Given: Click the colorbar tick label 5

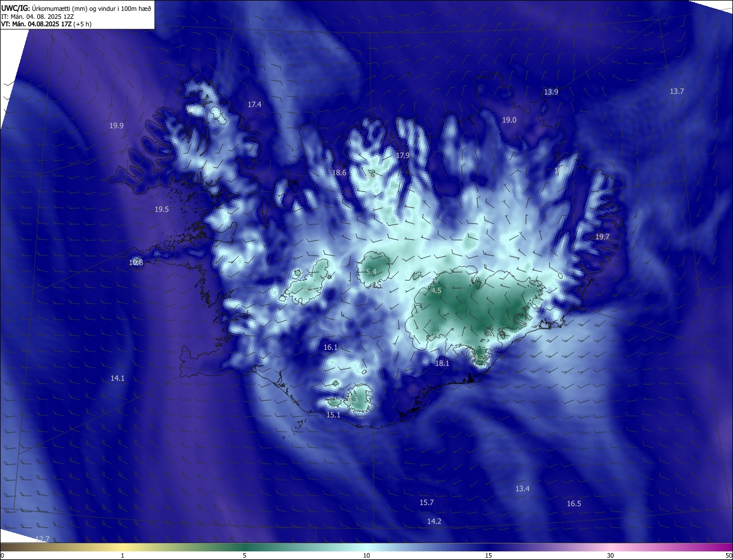Looking at the screenshot, I should click(x=245, y=556).
